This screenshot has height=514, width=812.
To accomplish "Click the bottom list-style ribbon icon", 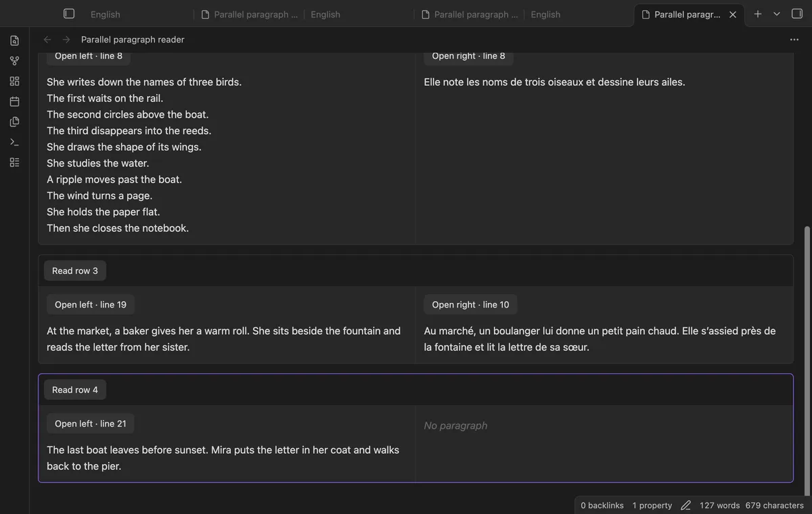I will (14, 162).
